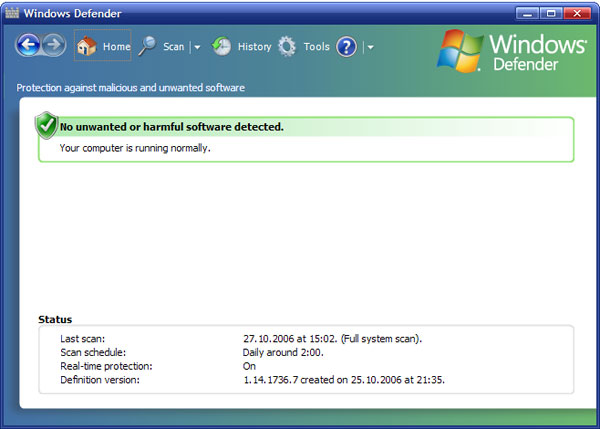The image size is (600, 429).
Task: Click the grayed Forward arrow button
Action: (x=53, y=45)
